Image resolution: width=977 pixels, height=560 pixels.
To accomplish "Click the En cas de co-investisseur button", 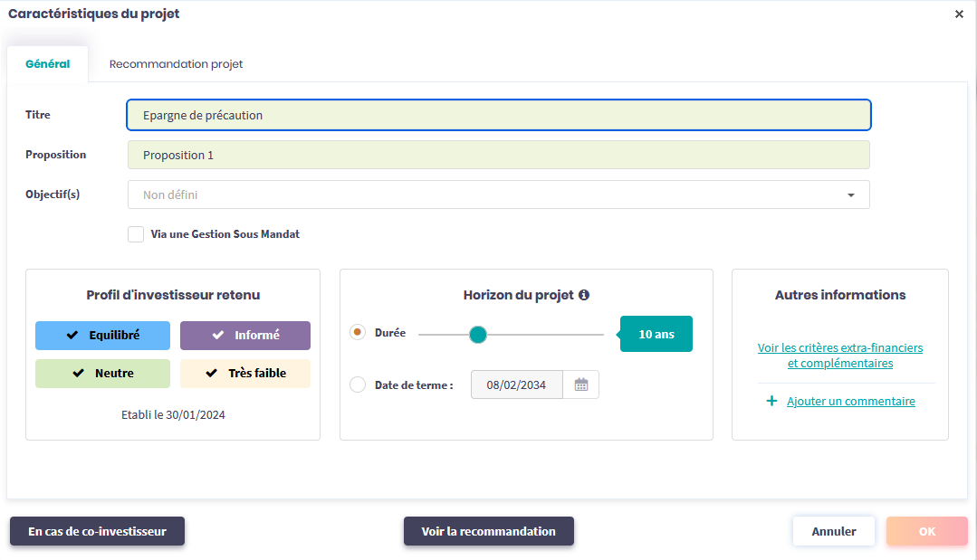I will (97, 532).
